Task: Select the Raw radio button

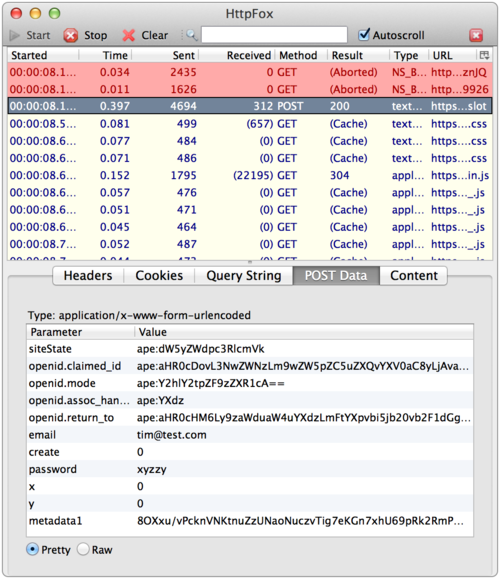Action: tap(83, 549)
